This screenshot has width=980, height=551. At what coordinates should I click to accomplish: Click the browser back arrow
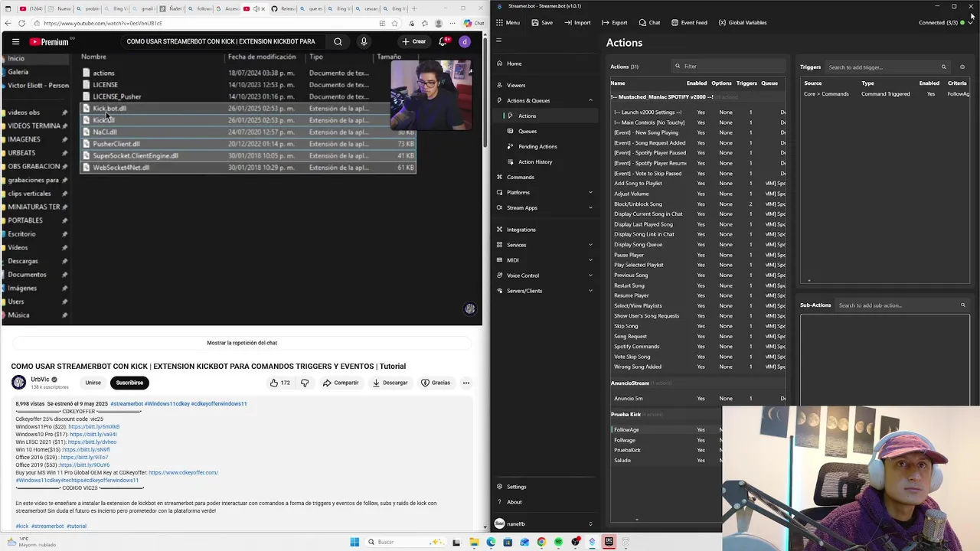pyautogui.click(x=7, y=24)
